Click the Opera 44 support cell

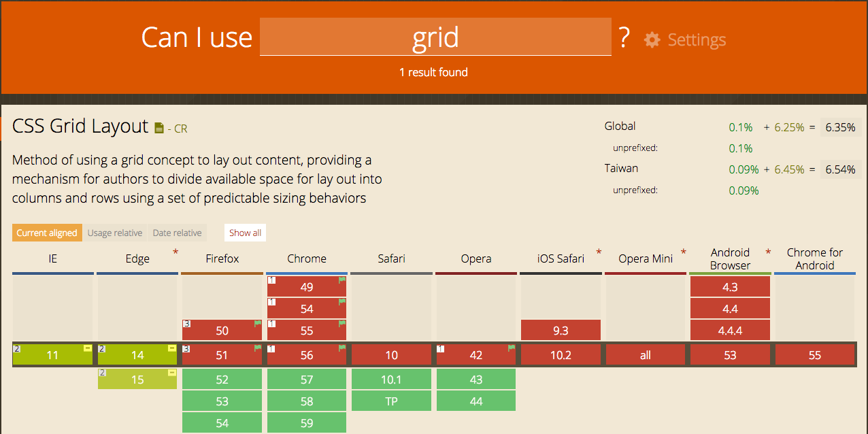point(476,401)
